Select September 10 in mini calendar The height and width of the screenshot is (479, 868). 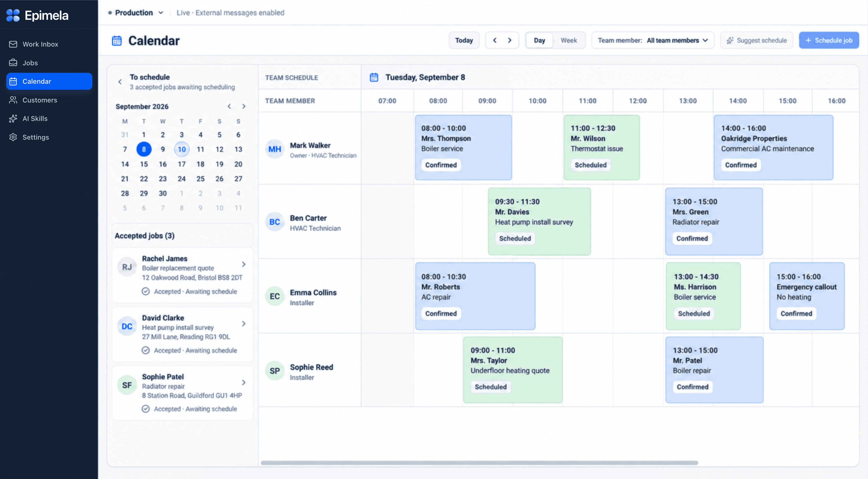(182, 149)
